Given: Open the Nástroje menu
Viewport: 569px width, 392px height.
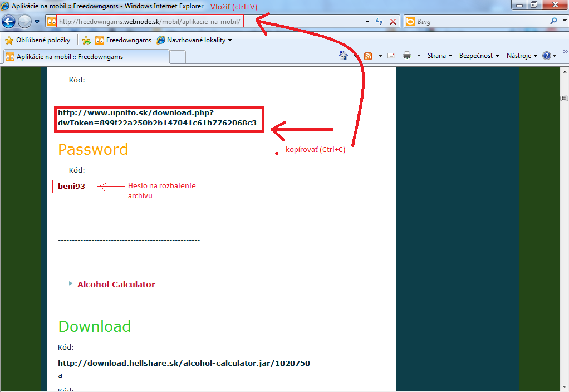Looking at the screenshot, I should coord(521,56).
